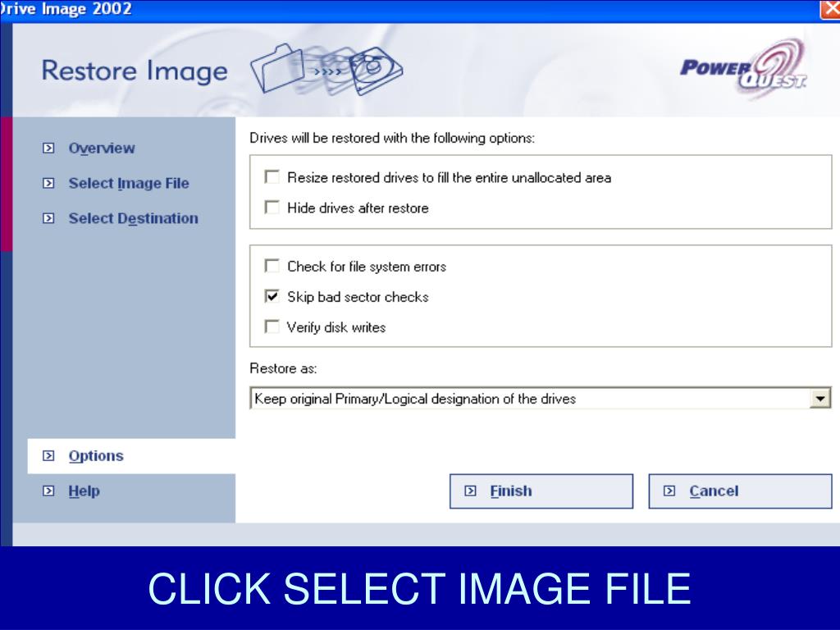Image resolution: width=840 pixels, height=630 pixels.
Task: Click the Finish button
Action: pyautogui.click(x=541, y=491)
